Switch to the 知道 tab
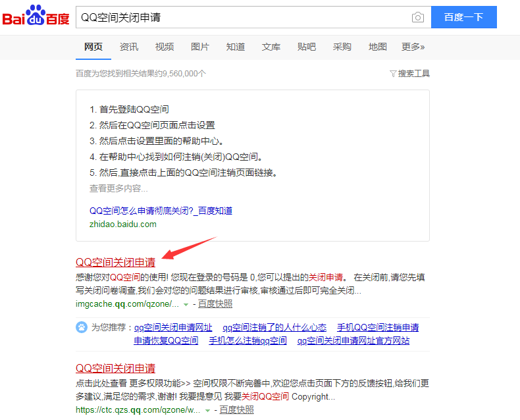Viewport: 520px width, 420px height. coord(236,47)
